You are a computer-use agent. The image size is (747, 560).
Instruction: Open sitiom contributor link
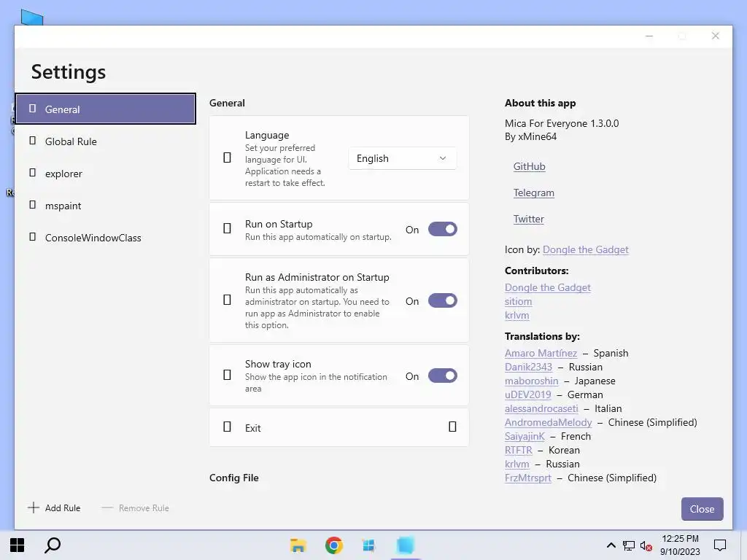pyautogui.click(x=519, y=301)
